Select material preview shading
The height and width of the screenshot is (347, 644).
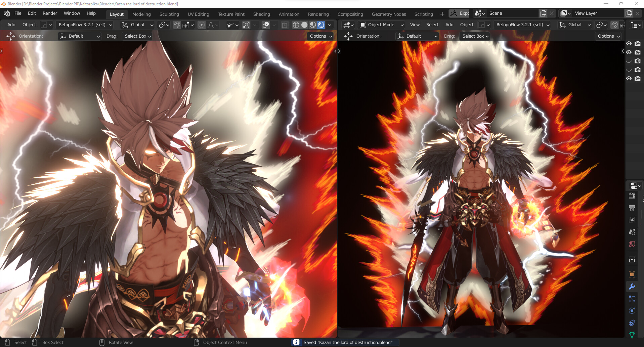tap(313, 25)
